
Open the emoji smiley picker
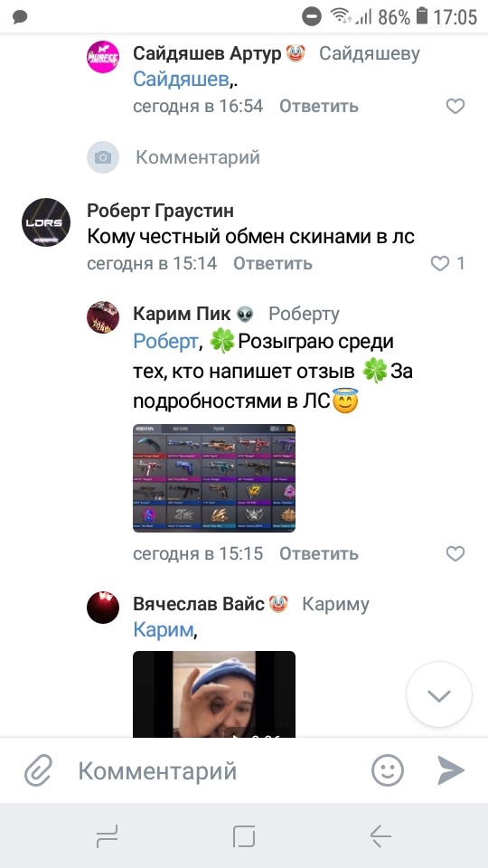point(388,770)
